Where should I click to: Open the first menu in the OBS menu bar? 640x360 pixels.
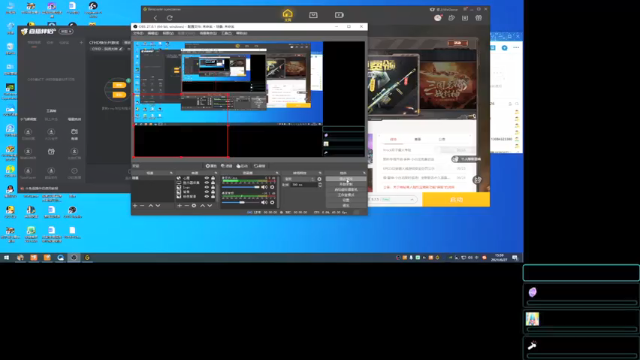click(x=139, y=33)
